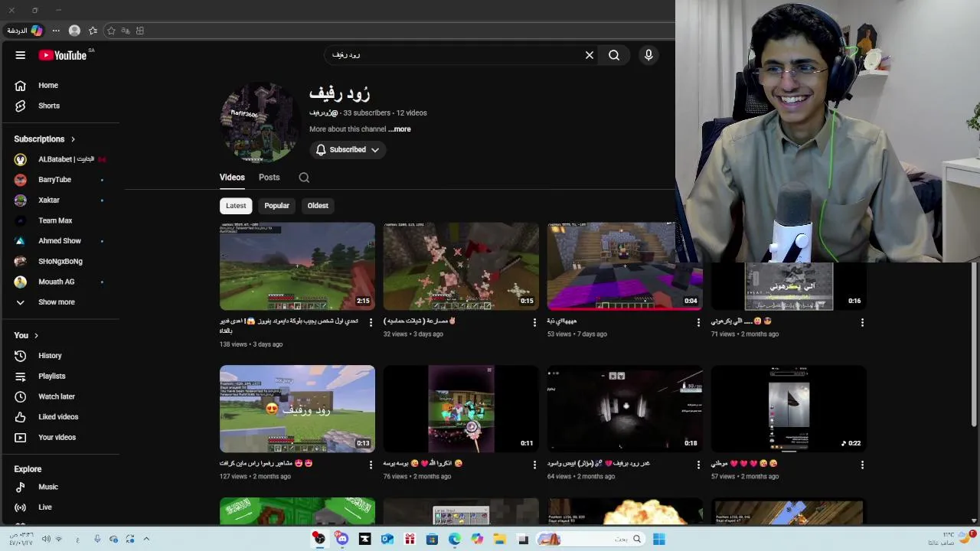The image size is (980, 551).
Task: Open Outlook from the taskbar
Action: 387,539
